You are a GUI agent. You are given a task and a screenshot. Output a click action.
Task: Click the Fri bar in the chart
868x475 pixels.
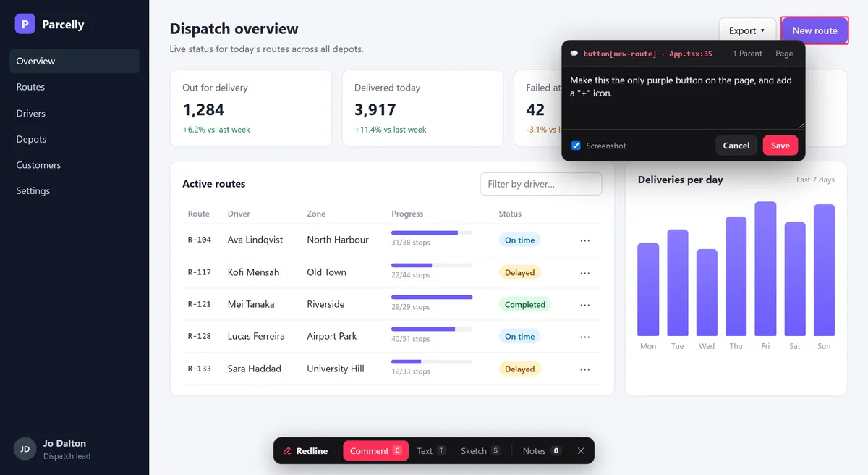click(x=765, y=269)
